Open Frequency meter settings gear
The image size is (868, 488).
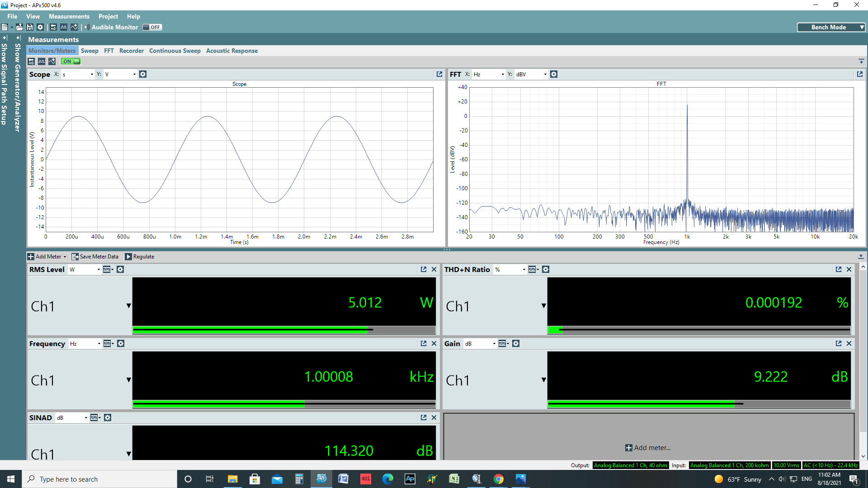tap(121, 343)
